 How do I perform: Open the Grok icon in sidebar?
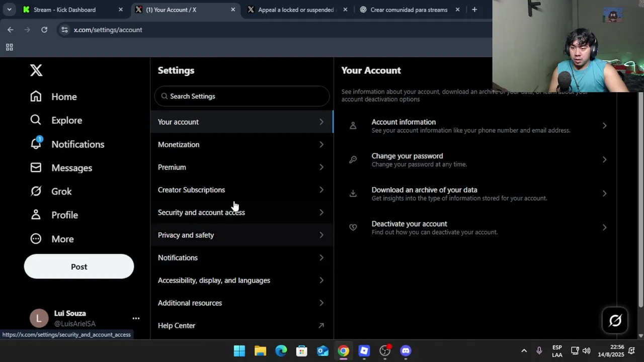(x=36, y=191)
